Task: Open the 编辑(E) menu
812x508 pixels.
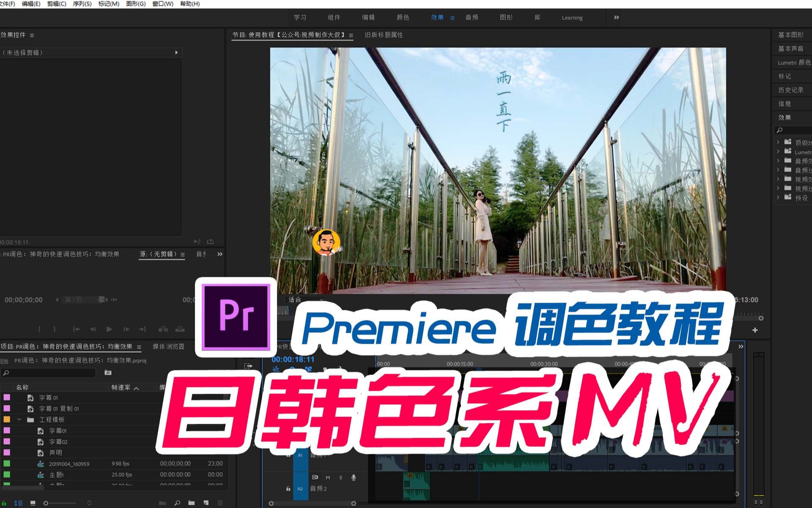Action: coord(31,4)
